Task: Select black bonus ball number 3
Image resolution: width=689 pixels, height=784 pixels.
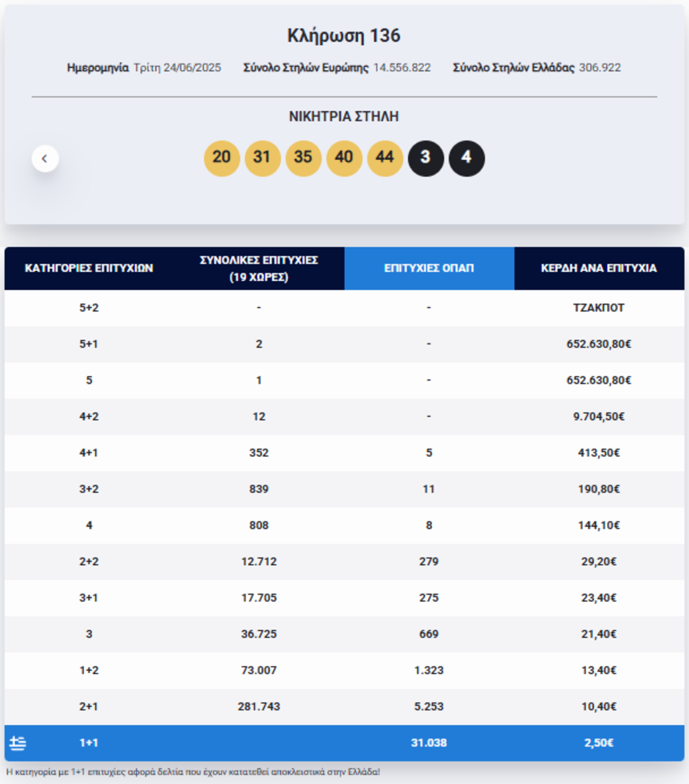Action: [x=425, y=158]
